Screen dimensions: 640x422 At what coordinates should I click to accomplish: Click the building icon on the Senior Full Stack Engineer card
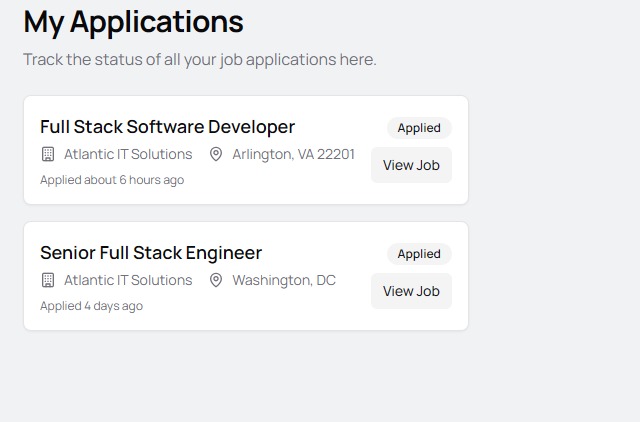click(x=48, y=280)
